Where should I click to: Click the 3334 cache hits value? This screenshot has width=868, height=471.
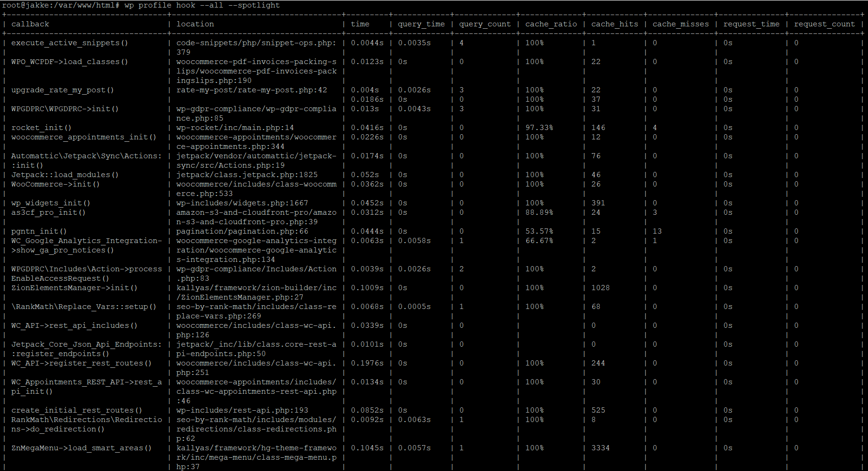click(x=600, y=448)
